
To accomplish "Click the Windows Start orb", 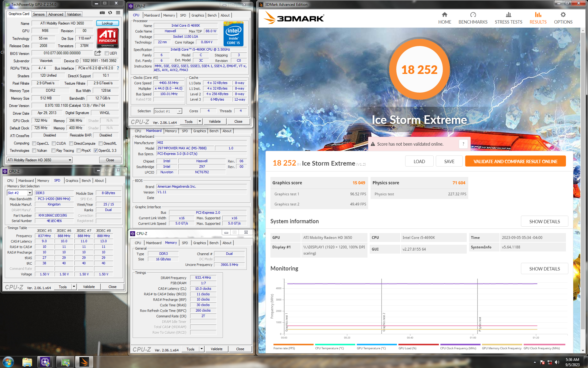I will tap(8, 362).
